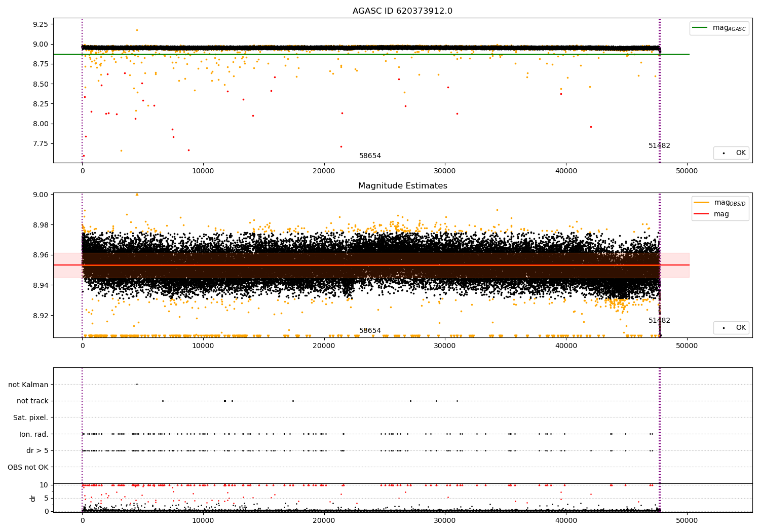
Task: Click the 7.75 y-axis tick in the top plot
Action: (x=40, y=143)
